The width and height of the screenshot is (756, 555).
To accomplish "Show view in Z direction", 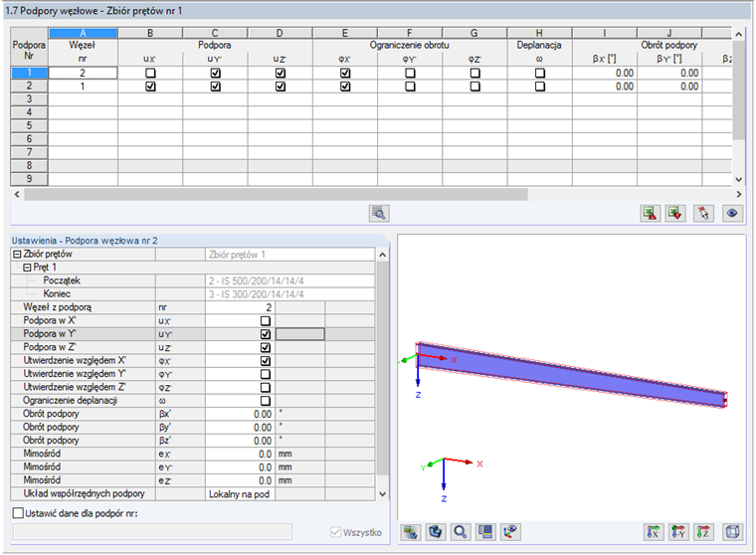I will pyautogui.click(x=703, y=532).
